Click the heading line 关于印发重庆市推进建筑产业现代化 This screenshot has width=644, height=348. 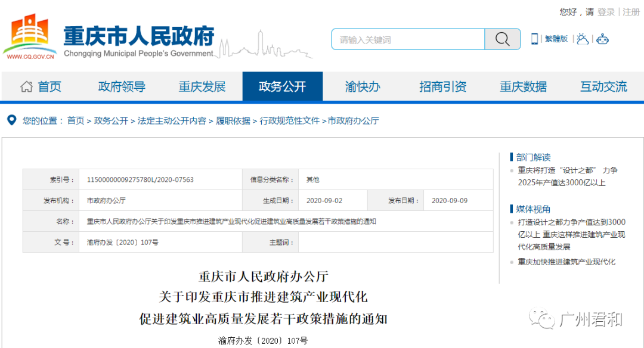pyautogui.click(x=264, y=297)
